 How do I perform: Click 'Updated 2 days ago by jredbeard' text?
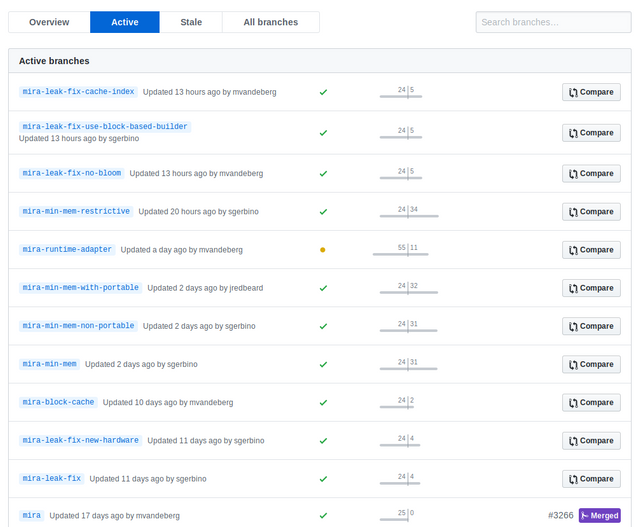pos(205,288)
